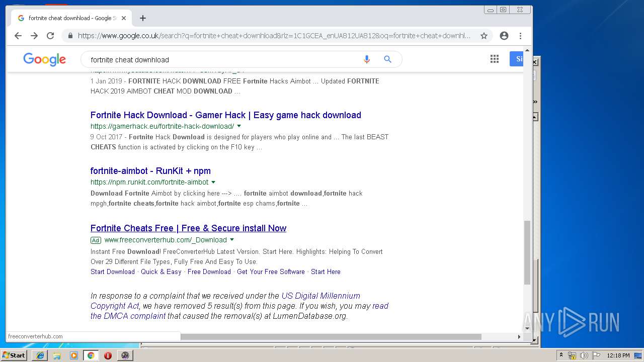
Task: Submit search with the magnifier icon
Action: click(x=388, y=59)
